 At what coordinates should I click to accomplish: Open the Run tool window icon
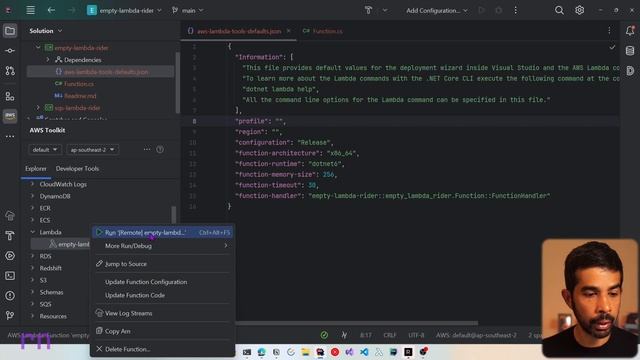10,256
